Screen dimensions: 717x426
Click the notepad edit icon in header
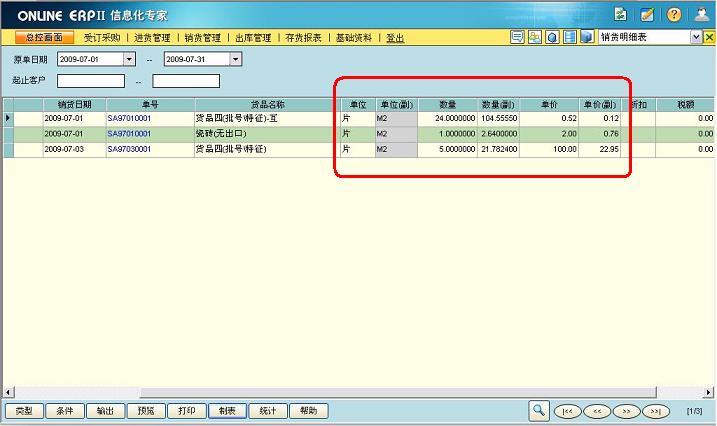click(647, 15)
